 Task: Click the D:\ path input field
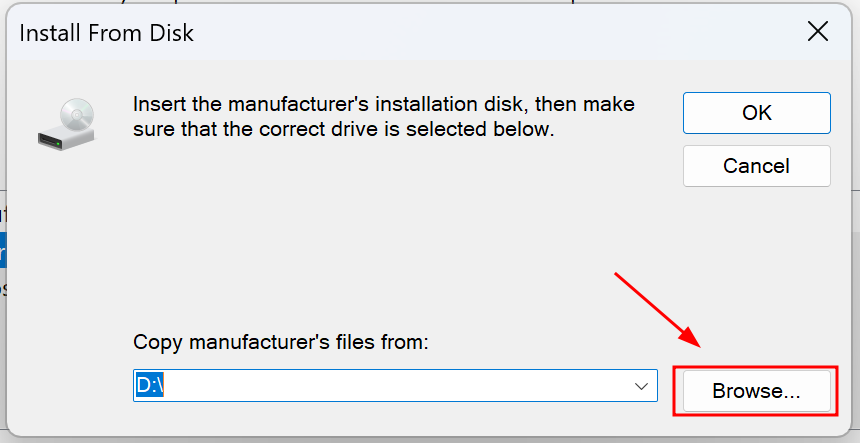(x=395, y=385)
